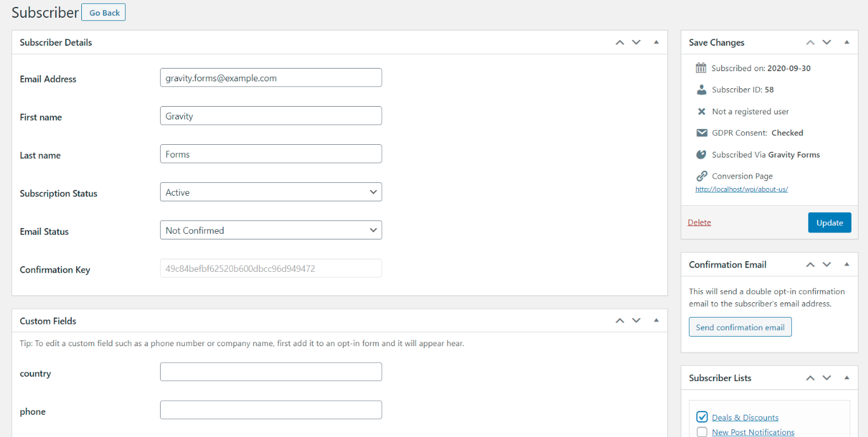Open the localhost about-us conversion page link
The height and width of the screenshot is (437, 868).
[x=742, y=189]
